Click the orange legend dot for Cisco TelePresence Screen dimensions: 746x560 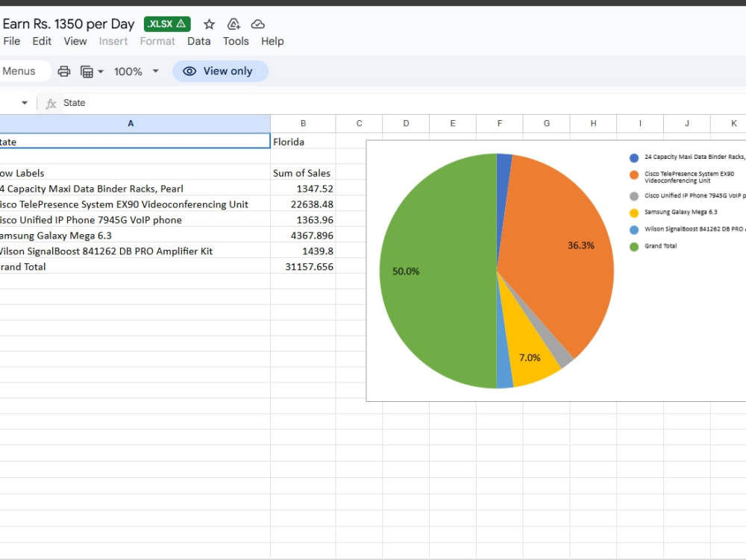point(633,175)
